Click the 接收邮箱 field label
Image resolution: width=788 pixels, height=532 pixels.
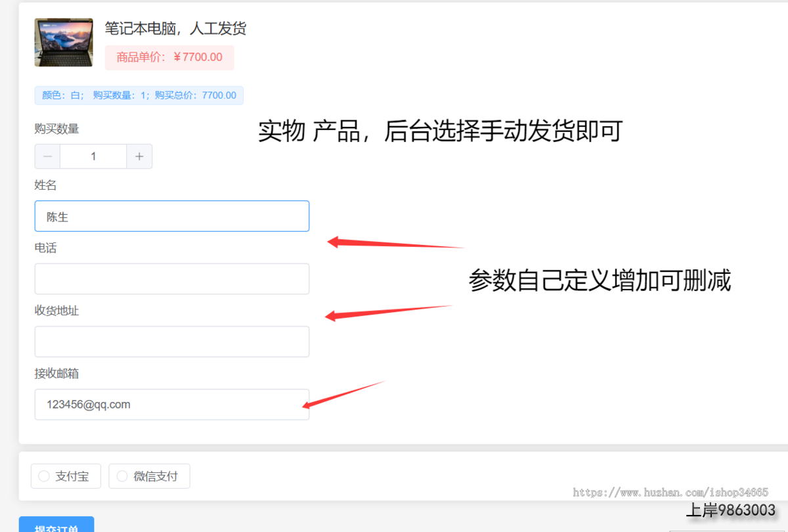click(x=56, y=374)
